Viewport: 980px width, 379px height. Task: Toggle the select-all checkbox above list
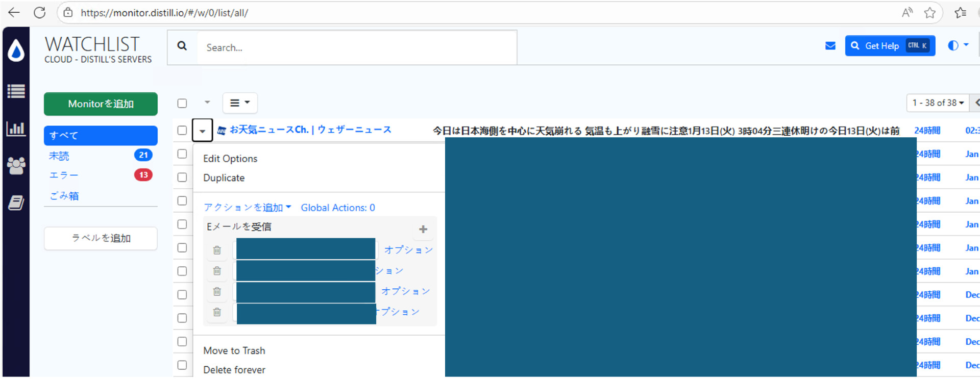pyautogui.click(x=182, y=103)
